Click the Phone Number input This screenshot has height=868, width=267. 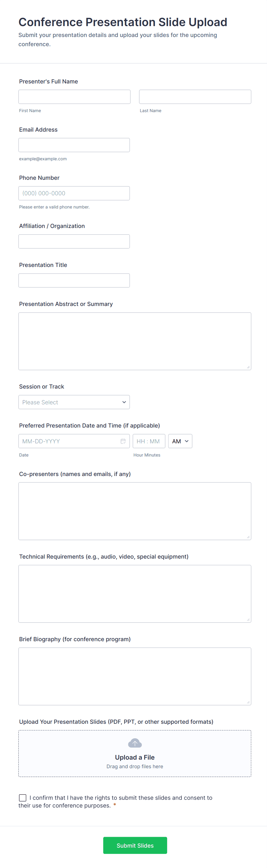[x=74, y=193]
